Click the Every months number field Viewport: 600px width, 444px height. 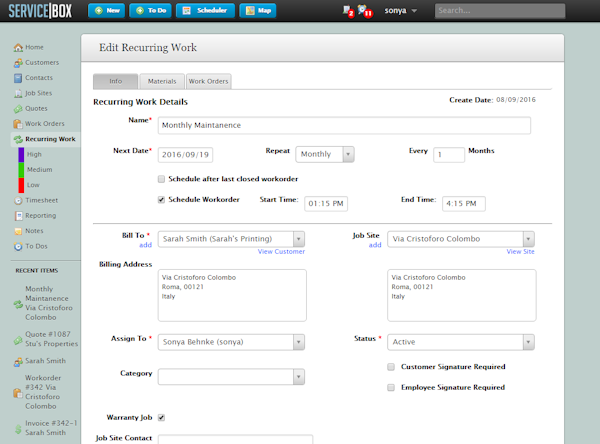pos(449,155)
